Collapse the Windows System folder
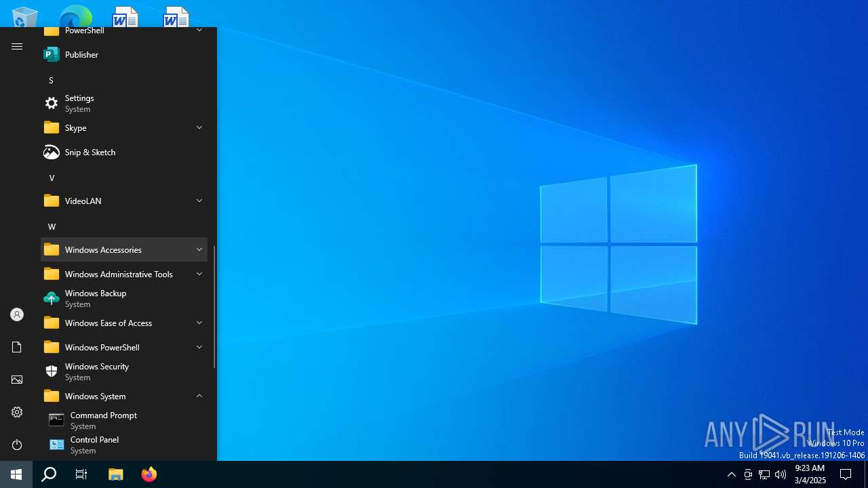868x488 pixels. (x=124, y=396)
